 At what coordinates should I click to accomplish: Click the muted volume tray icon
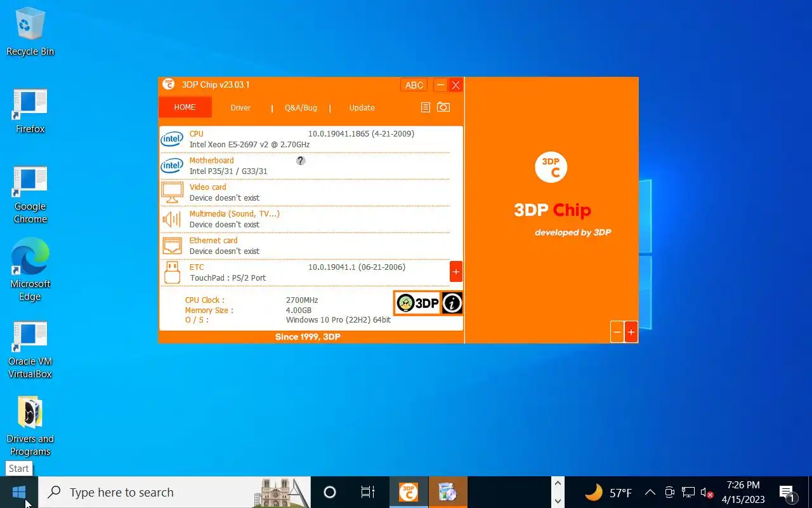[x=707, y=493]
